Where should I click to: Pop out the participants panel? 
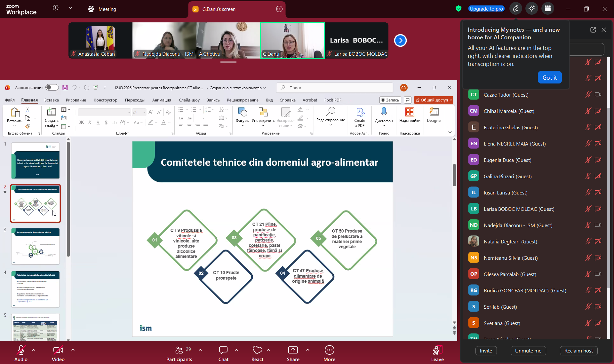tap(593, 30)
